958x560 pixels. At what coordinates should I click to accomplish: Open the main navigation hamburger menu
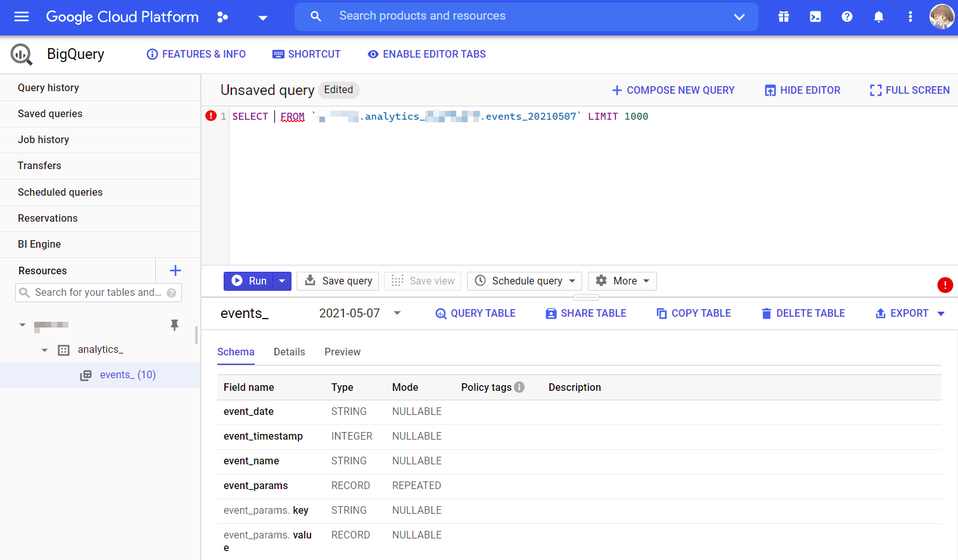22,17
